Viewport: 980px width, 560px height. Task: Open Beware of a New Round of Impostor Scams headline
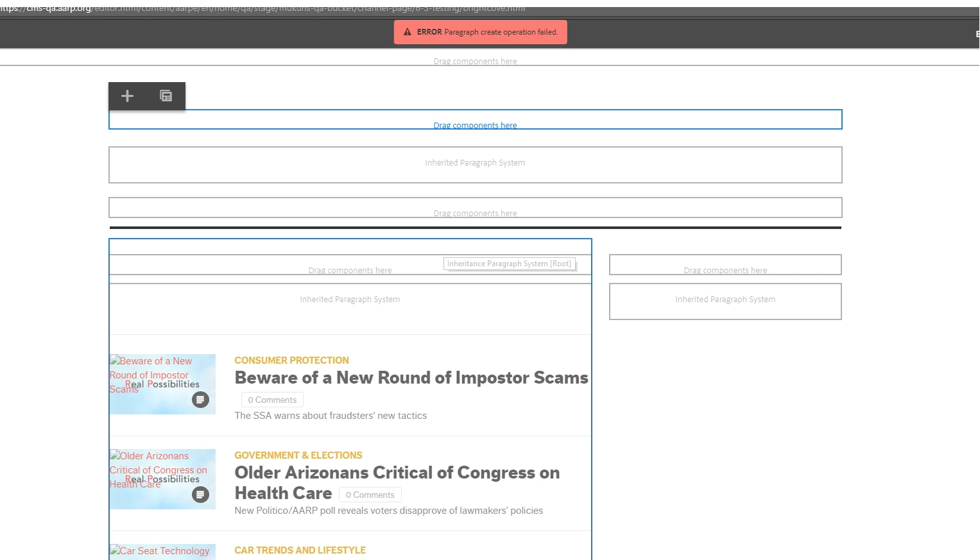[411, 378]
